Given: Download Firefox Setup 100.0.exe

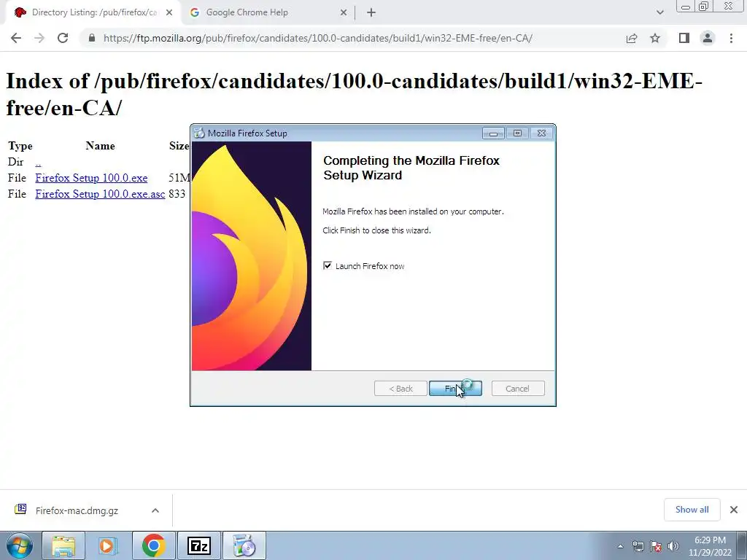Looking at the screenshot, I should [91, 178].
